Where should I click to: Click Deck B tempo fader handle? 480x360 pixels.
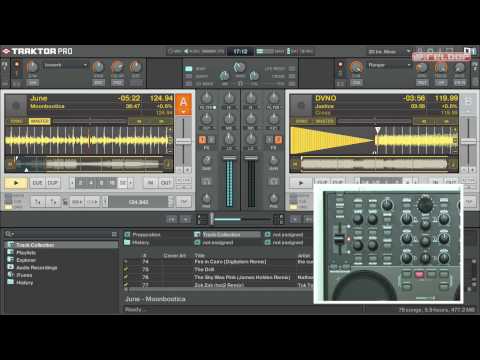468,141
